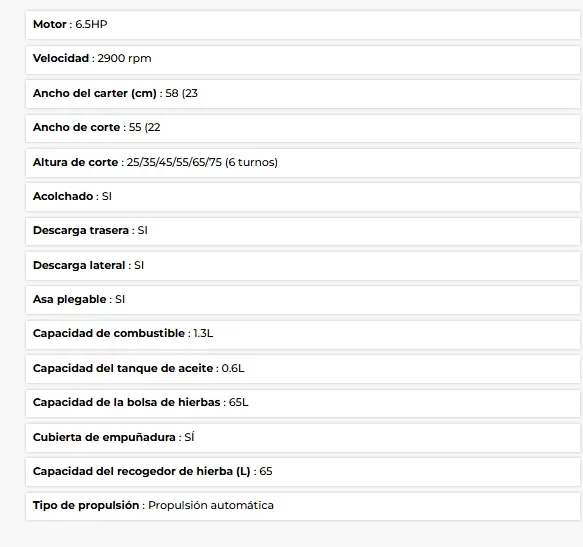This screenshot has height=547, width=583.
Task: Select Capacidad de la bolsa de hierbas row
Action: (x=303, y=403)
